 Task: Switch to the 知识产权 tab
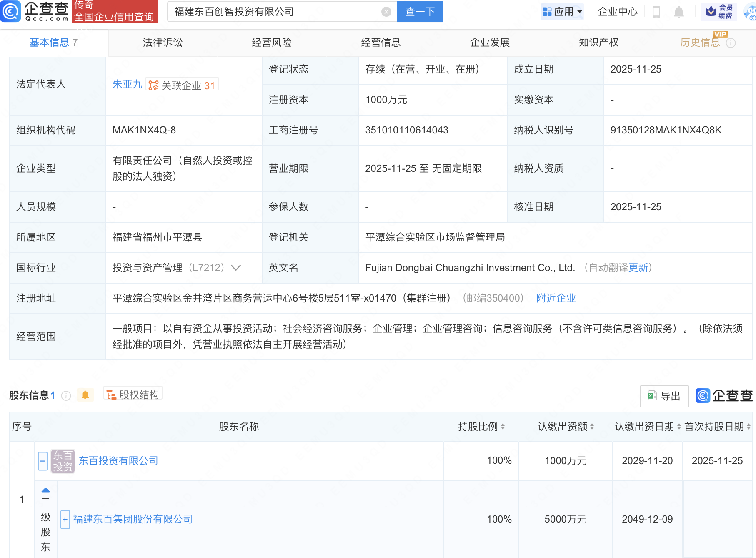598,42
